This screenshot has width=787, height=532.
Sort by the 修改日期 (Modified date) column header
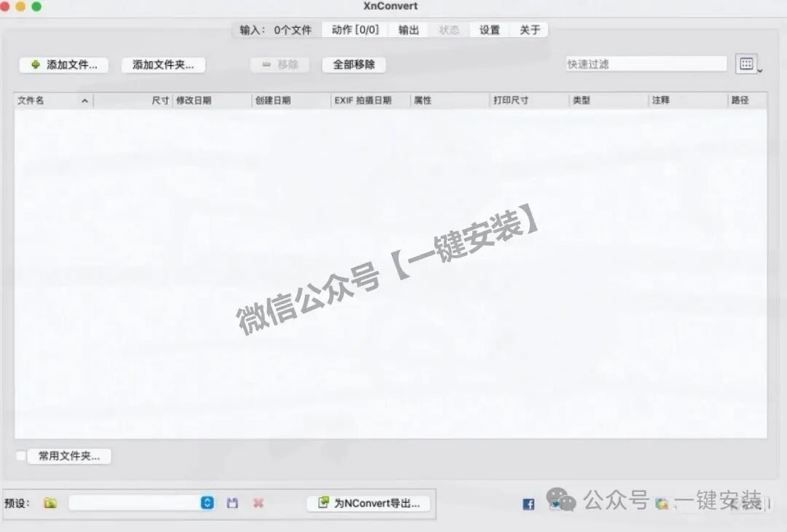coord(212,101)
